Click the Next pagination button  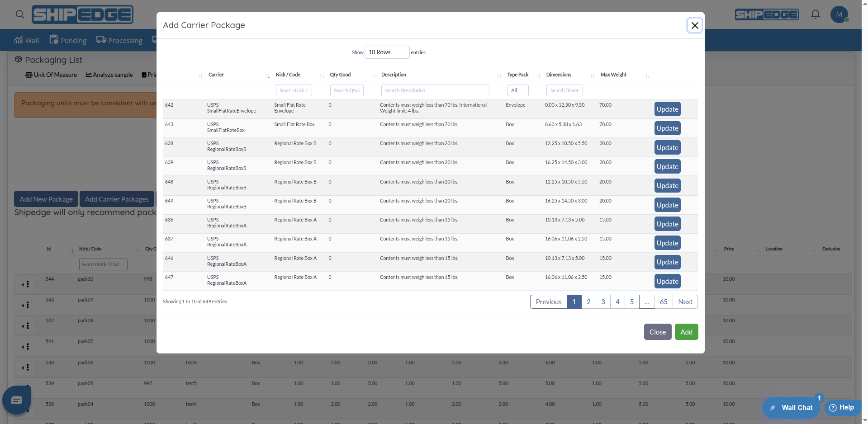click(x=685, y=302)
